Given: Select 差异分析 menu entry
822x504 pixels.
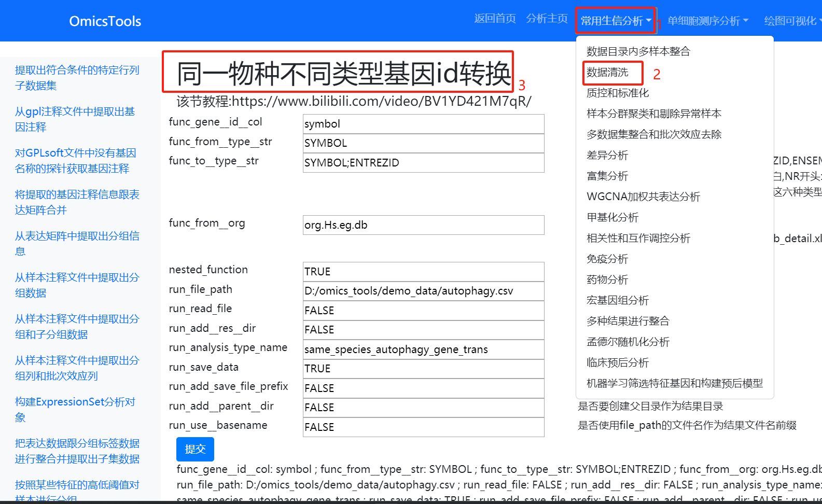Looking at the screenshot, I should click(x=607, y=155).
